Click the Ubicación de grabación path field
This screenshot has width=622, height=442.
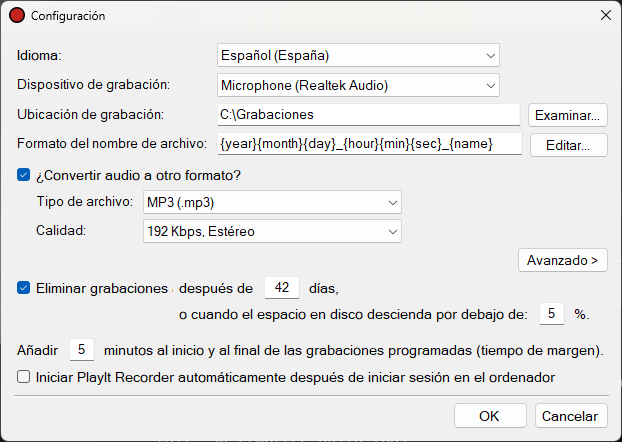tap(369, 115)
